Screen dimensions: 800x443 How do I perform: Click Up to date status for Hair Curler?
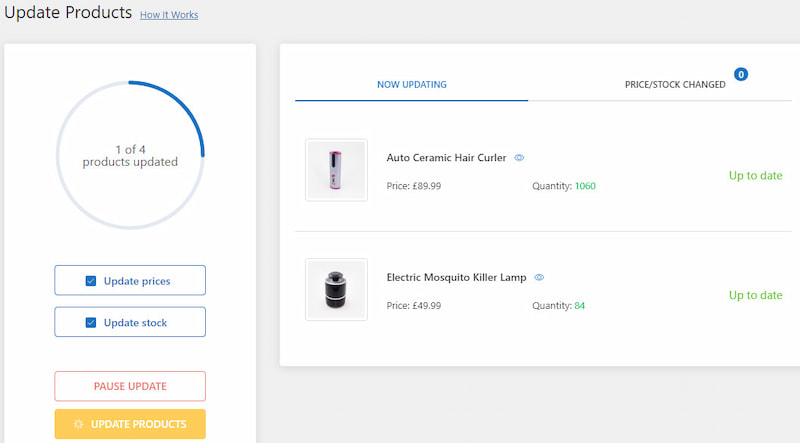pyautogui.click(x=755, y=176)
